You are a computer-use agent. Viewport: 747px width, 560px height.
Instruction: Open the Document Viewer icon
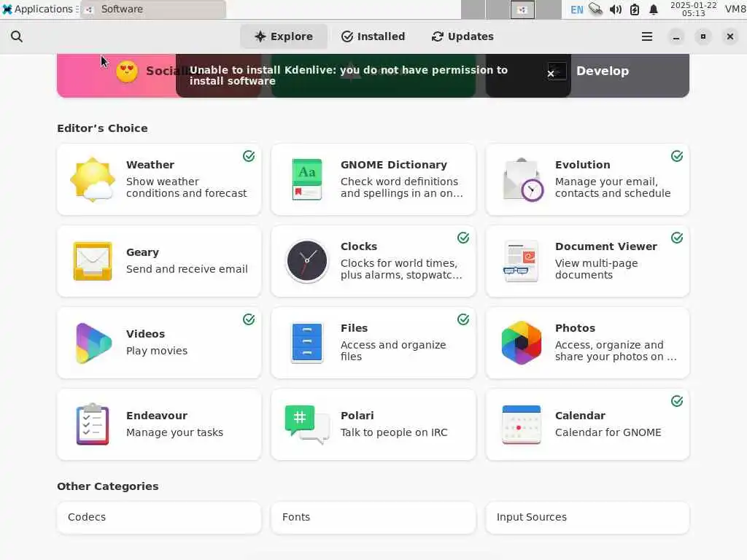click(521, 262)
